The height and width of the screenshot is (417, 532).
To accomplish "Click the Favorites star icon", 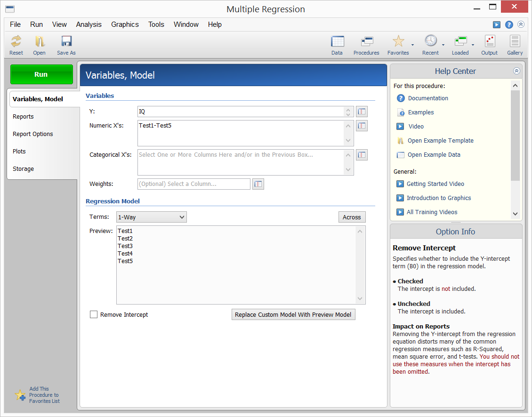I will [x=398, y=41].
